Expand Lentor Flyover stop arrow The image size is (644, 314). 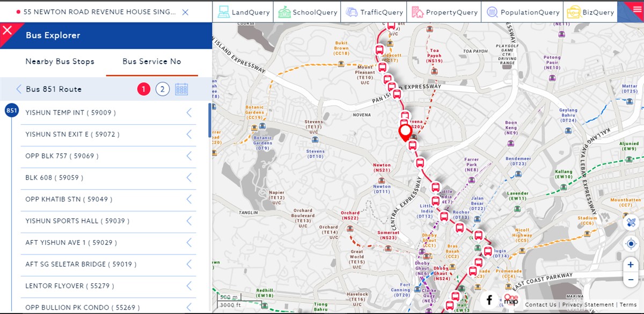pyautogui.click(x=189, y=286)
